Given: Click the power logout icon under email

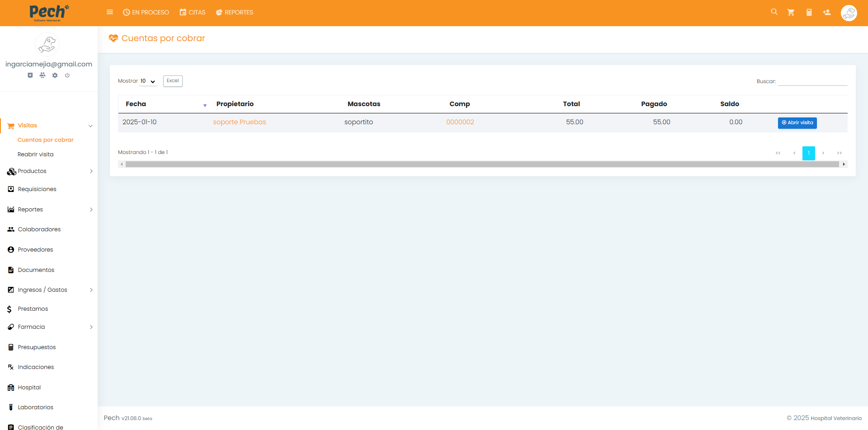Looking at the screenshot, I should click(x=67, y=75).
